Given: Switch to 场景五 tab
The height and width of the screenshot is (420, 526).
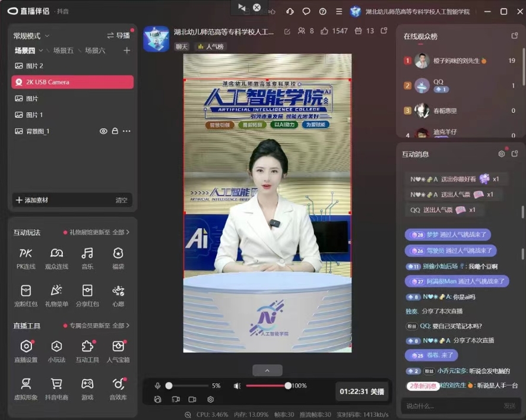Looking at the screenshot, I should tap(63, 50).
